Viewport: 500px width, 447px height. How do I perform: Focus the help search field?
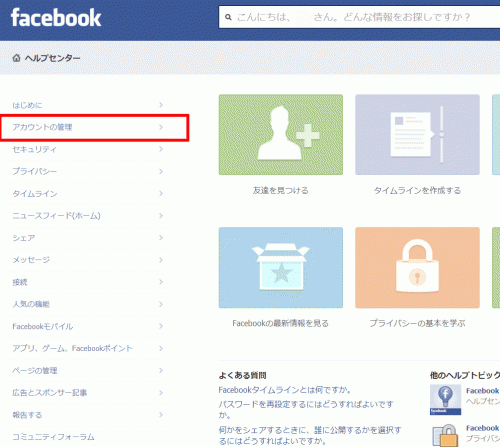point(359,17)
